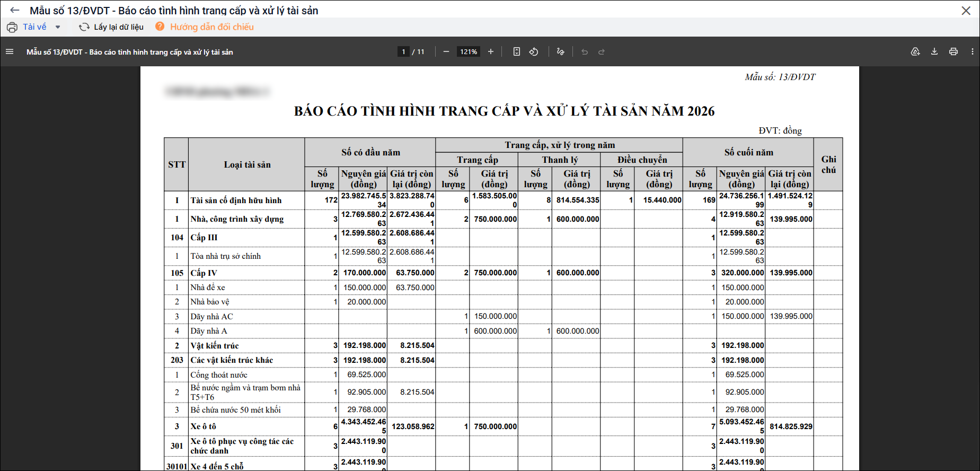Go back with the left arrow icon

14,10
